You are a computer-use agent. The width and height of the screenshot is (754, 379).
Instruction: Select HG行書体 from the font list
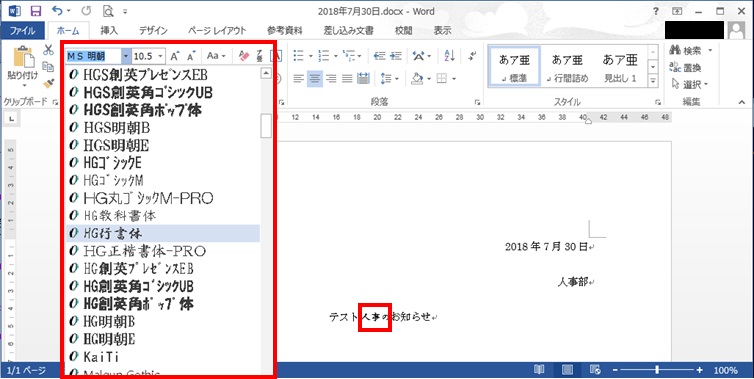(163, 233)
